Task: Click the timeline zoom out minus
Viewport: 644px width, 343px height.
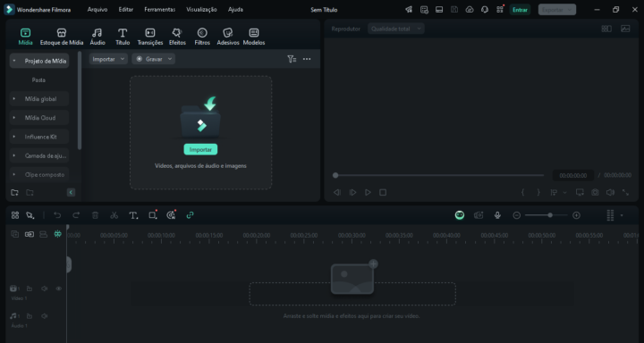Action: pos(517,215)
